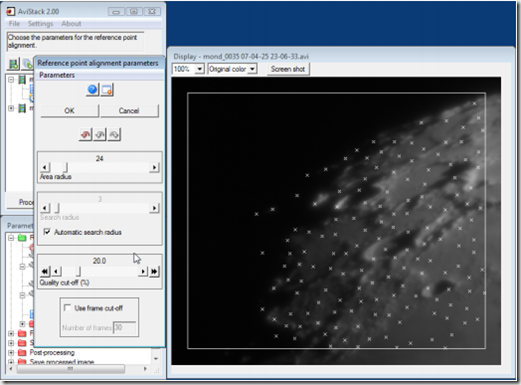This screenshot has width=521, height=385.
Task: Click the Choose the parameters status message box
Action: pos(75,41)
